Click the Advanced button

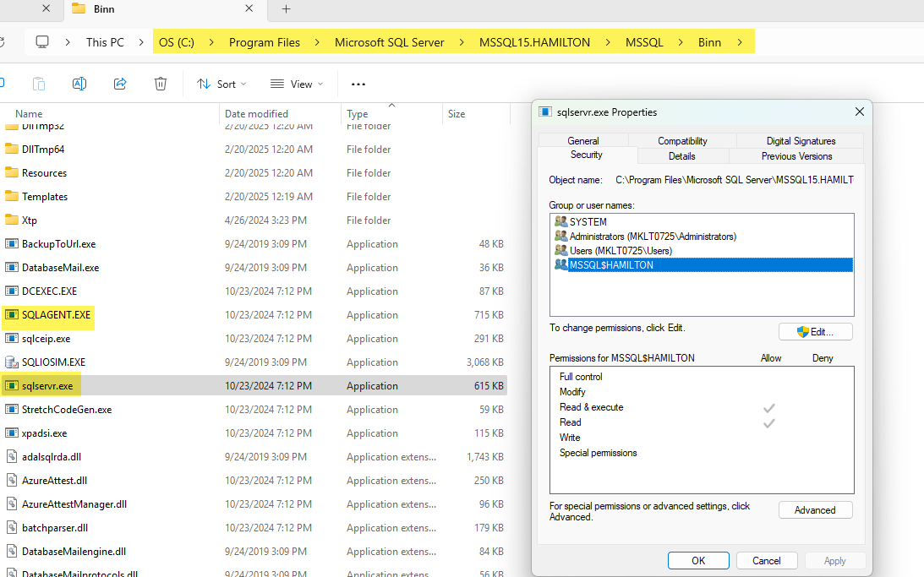[815, 510]
